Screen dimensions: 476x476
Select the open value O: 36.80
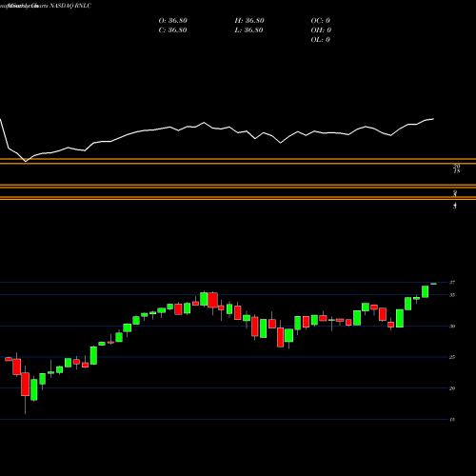point(173,21)
